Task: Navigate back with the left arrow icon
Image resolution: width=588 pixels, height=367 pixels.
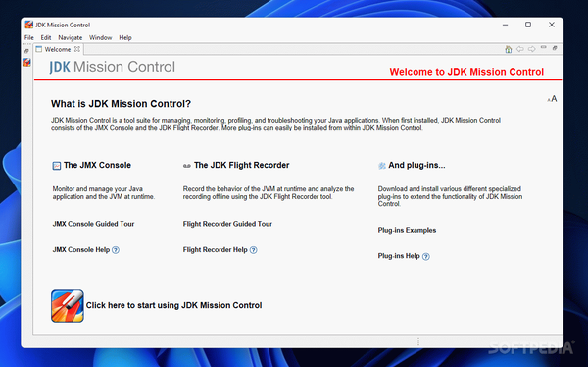Action: coord(519,49)
